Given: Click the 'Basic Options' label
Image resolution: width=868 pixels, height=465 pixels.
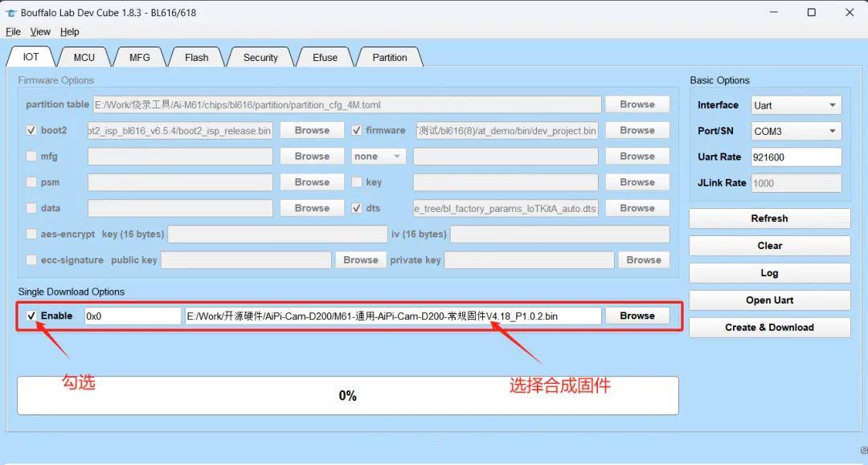Looking at the screenshot, I should coord(719,80).
